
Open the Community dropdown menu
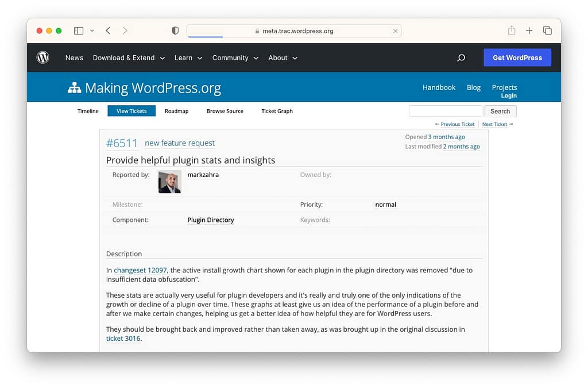pyautogui.click(x=235, y=57)
